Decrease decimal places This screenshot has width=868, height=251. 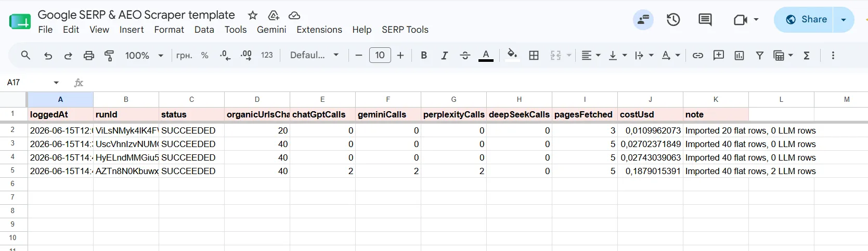[x=225, y=56]
